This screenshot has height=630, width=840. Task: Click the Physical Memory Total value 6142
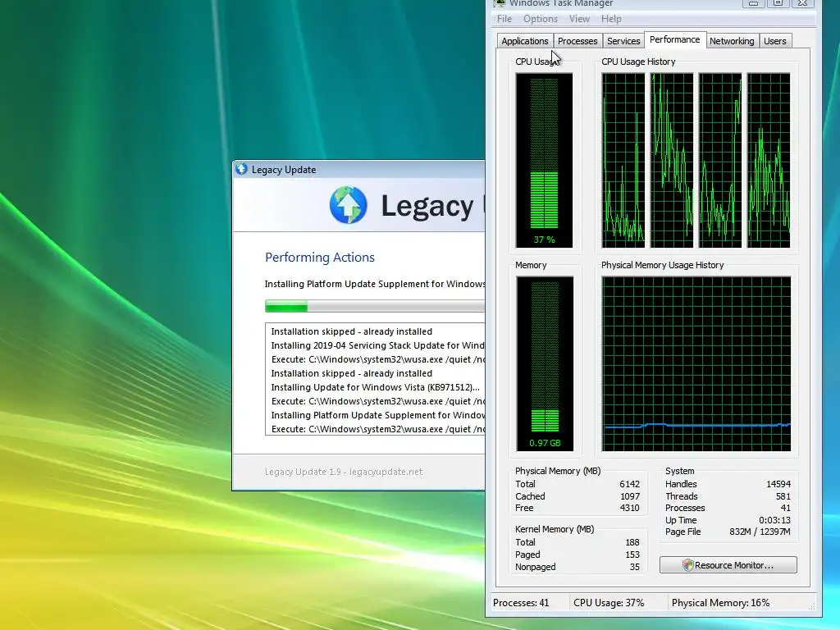tap(629, 484)
